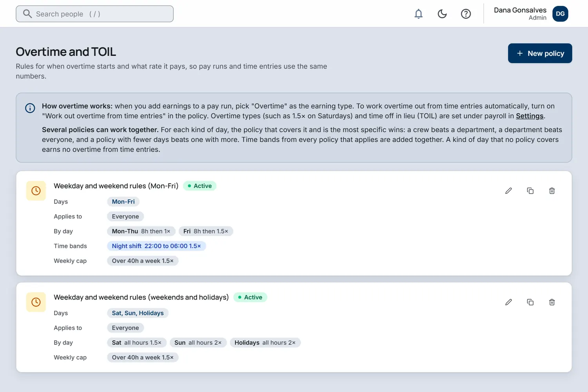Click the Holidays all hours 2× chip
Viewport: 588px width, 392px height.
click(x=265, y=343)
